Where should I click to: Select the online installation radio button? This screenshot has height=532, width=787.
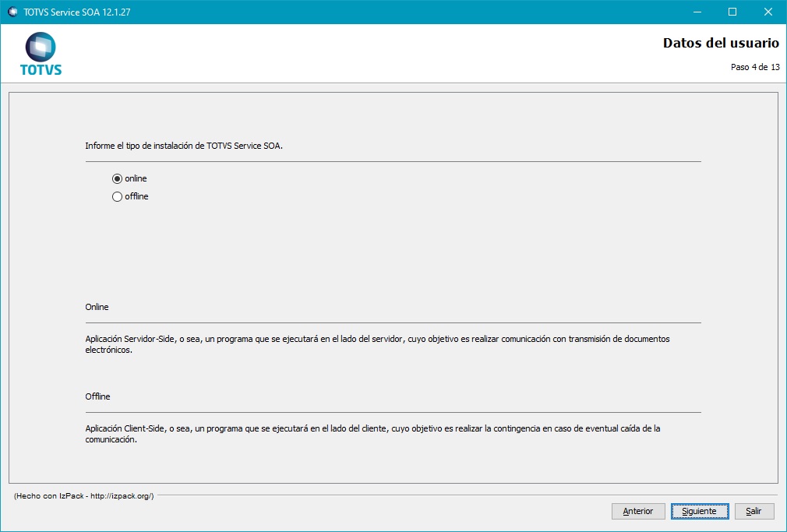(117, 178)
